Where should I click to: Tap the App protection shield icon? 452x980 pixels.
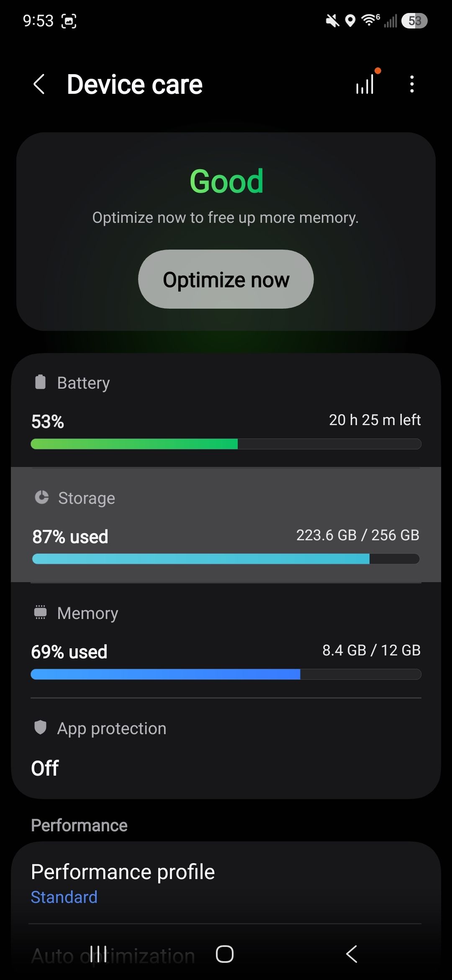(x=40, y=727)
